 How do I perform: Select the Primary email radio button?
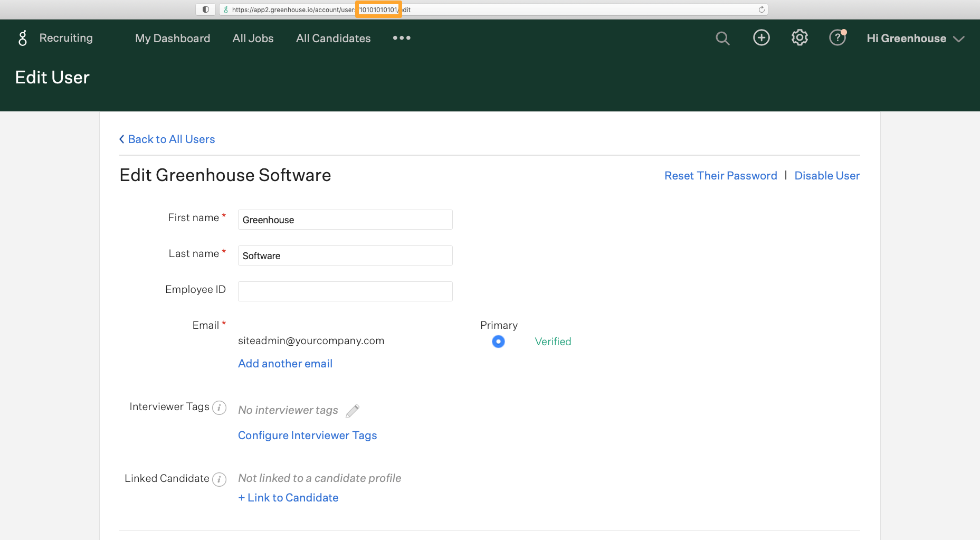(498, 342)
